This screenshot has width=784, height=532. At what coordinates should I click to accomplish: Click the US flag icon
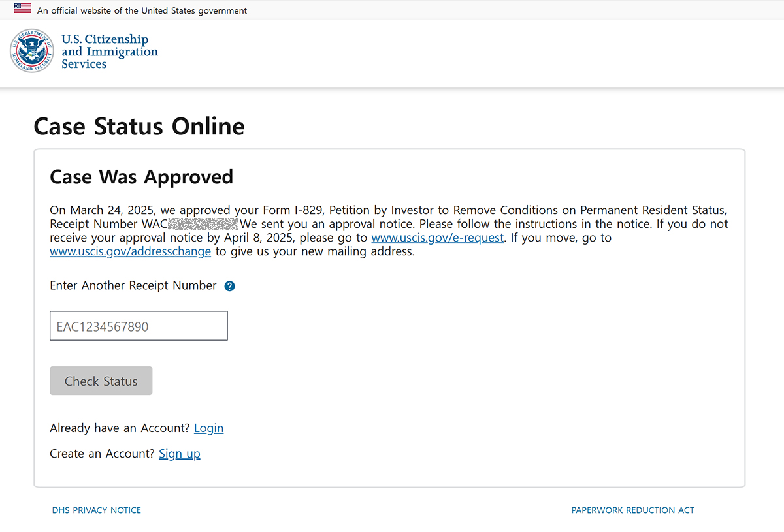(22, 9)
